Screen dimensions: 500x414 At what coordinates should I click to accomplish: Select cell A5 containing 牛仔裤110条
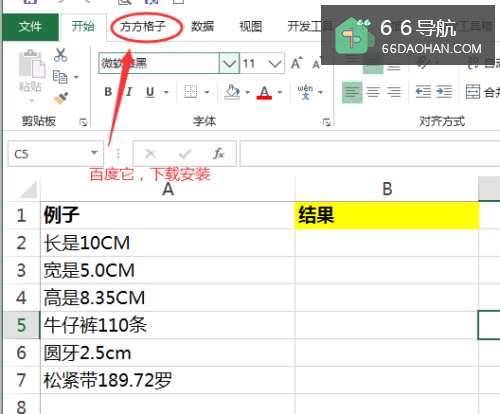pos(168,325)
